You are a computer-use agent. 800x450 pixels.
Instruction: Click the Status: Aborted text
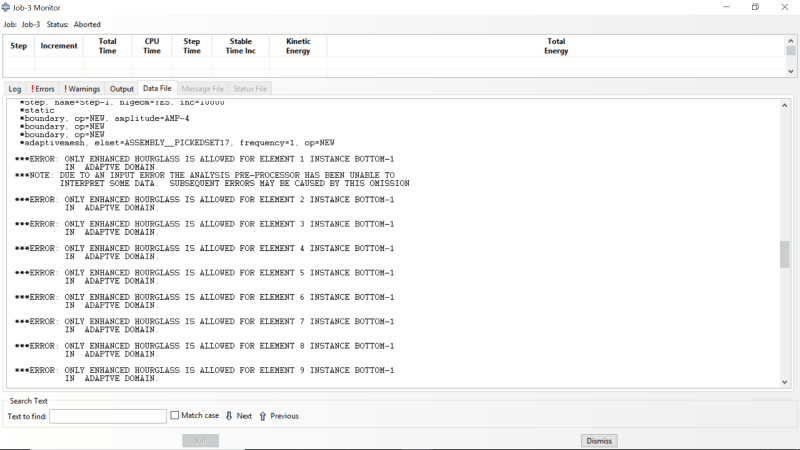[73, 24]
